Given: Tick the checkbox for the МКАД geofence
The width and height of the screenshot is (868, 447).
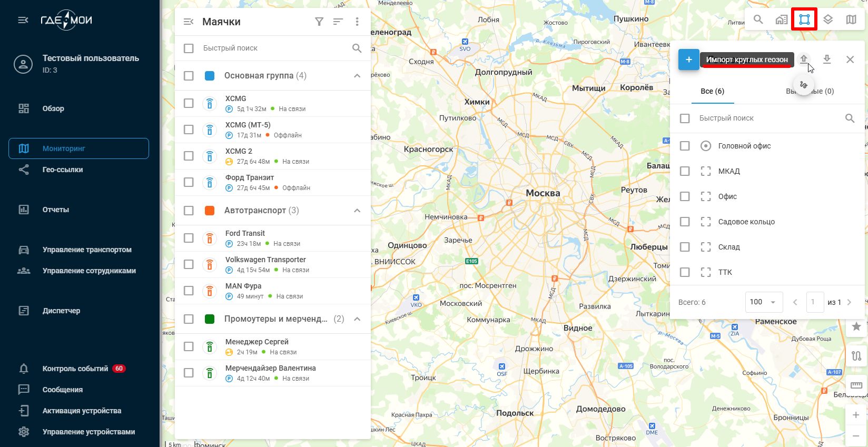Looking at the screenshot, I should (685, 171).
